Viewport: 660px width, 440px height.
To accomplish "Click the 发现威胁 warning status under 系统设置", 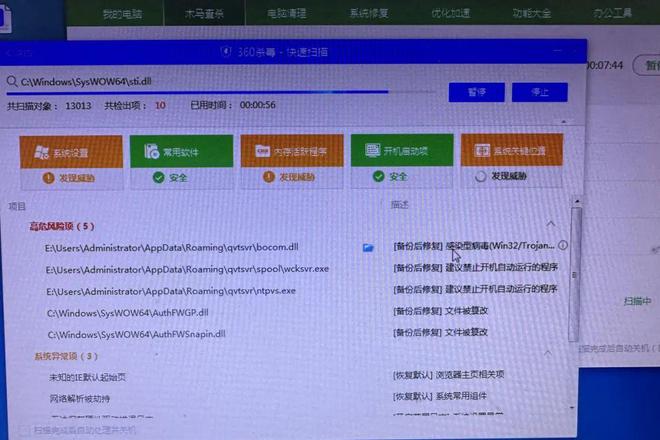I will (x=69, y=178).
